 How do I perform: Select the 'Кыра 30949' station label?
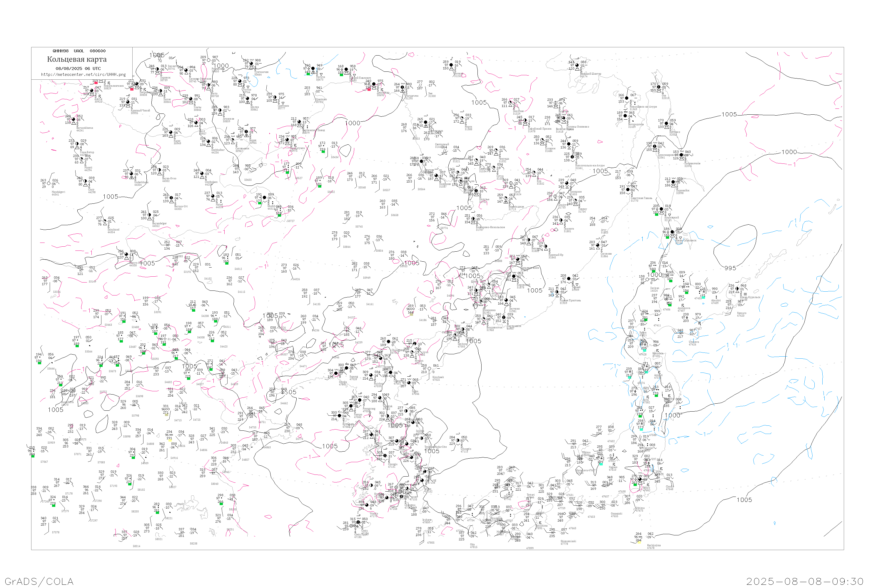click(177, 142)
